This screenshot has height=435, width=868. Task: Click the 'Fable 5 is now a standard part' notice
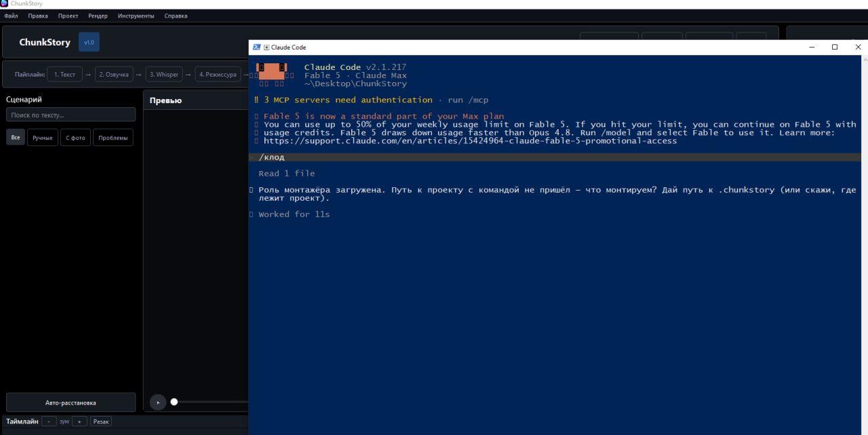pyautogui.click(x=384, y=117)
